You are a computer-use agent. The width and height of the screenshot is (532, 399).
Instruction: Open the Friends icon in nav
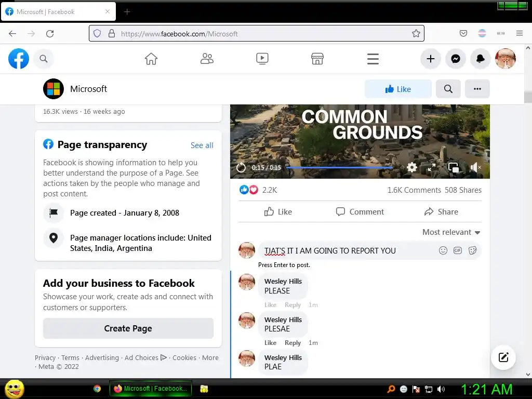coord(207,59)
